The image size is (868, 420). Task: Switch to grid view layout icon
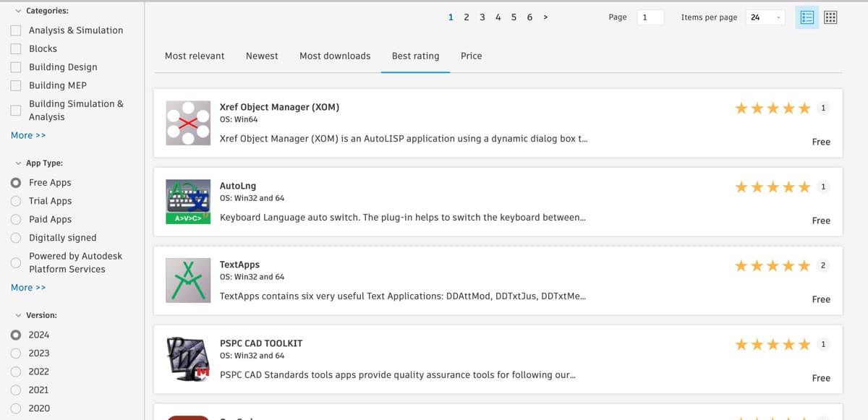[x=830, y=17]
